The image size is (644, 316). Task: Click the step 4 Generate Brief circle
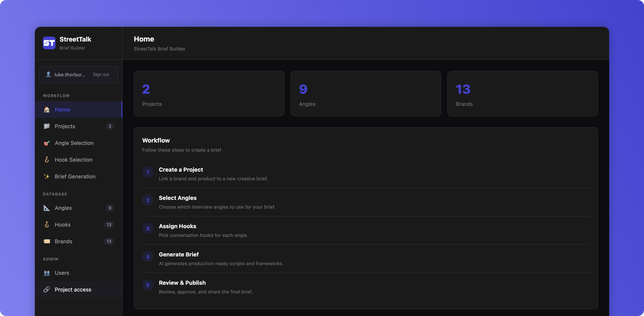click(148, 257)
